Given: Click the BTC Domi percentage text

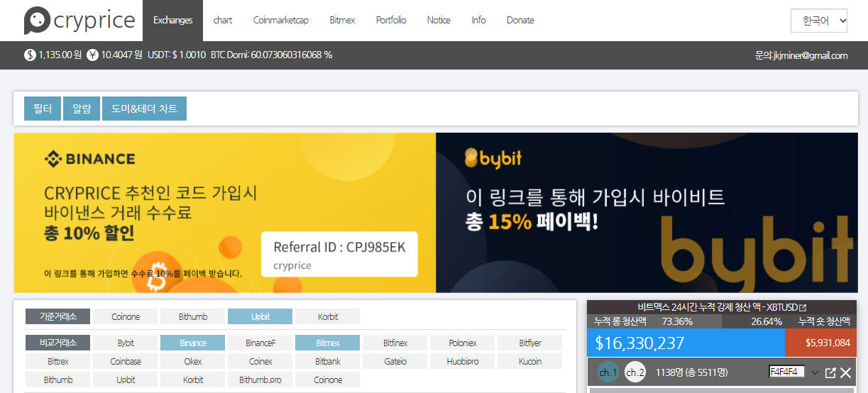Looking at the screenshot, I should 271,55.
